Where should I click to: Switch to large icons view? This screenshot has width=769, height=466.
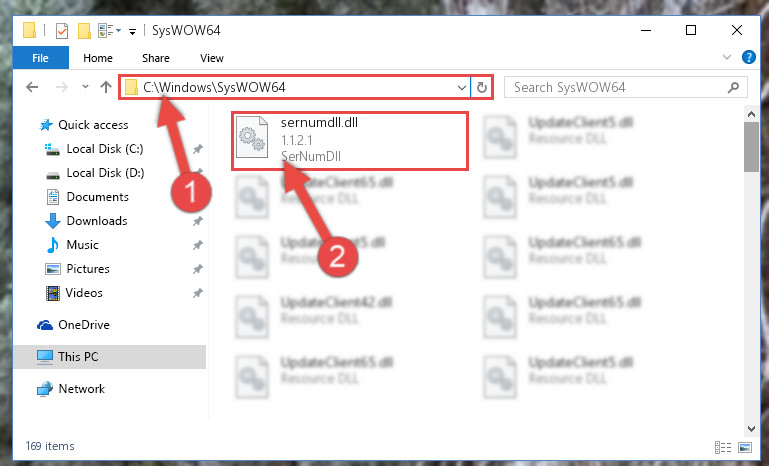(745, 447)
